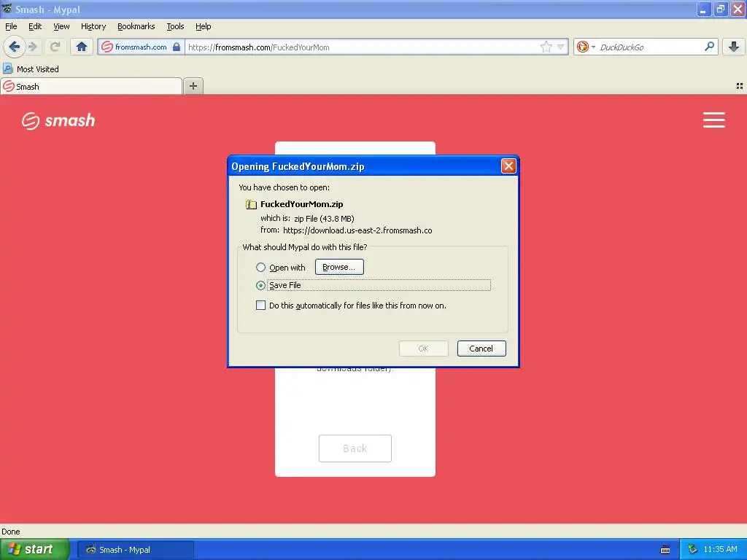Click the zip file icon in dialog
The height and width of the screenshot is (560, 747).
tap(251, 204)
